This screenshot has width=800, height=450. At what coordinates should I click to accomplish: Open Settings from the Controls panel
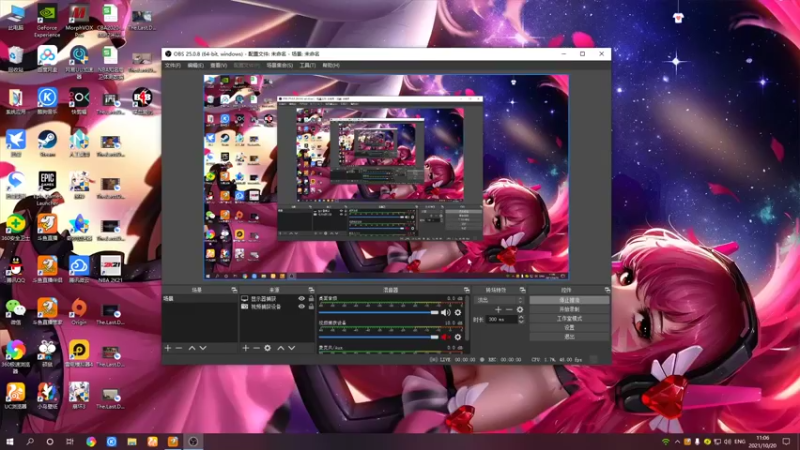(x=569, y=328)
